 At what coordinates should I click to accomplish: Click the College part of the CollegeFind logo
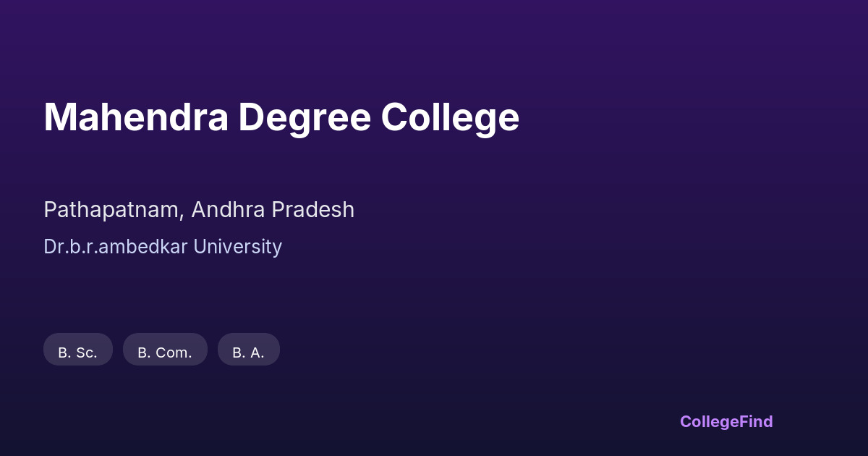[x=709, y=421]
